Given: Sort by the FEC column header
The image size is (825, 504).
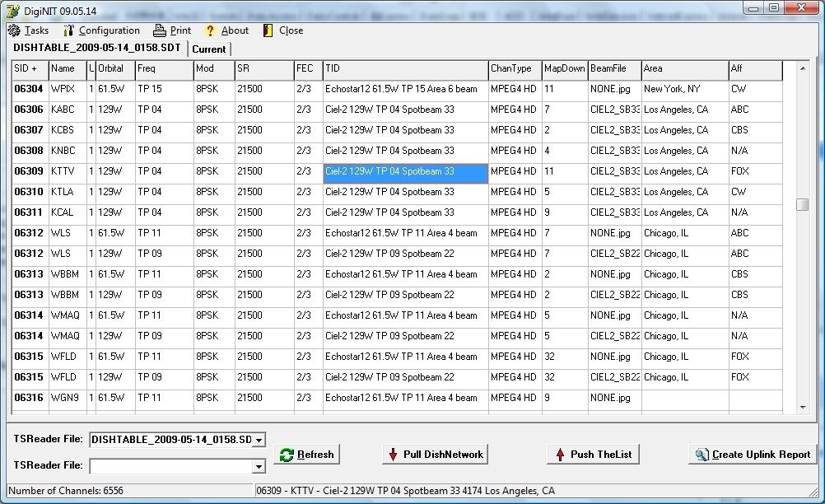Looking at the screenshot, I should (x=308, y=70).
